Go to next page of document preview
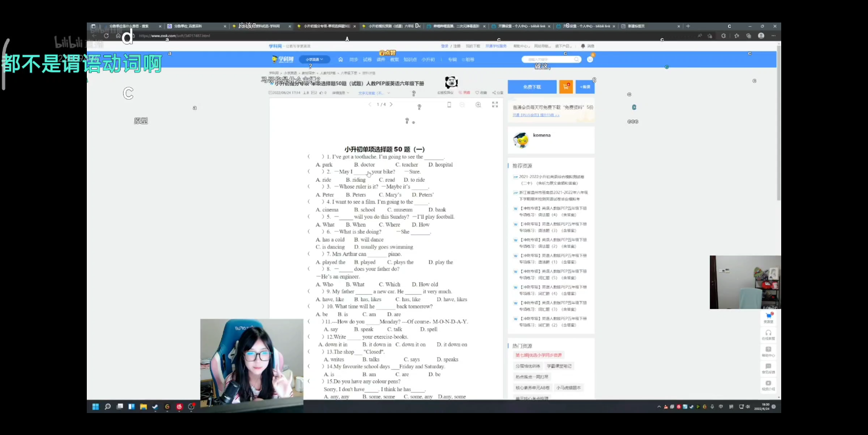Screen dimensions: 868x435 [x=391, y=104]
